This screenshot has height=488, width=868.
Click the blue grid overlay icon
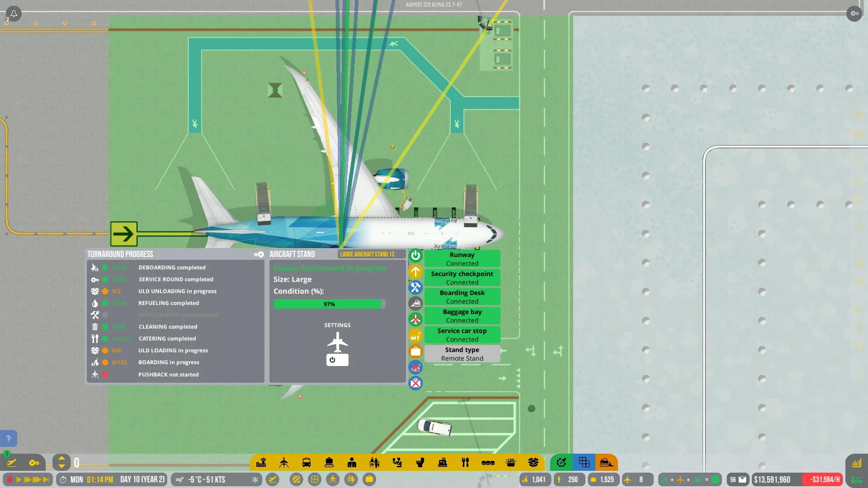[x=584, y=462]
